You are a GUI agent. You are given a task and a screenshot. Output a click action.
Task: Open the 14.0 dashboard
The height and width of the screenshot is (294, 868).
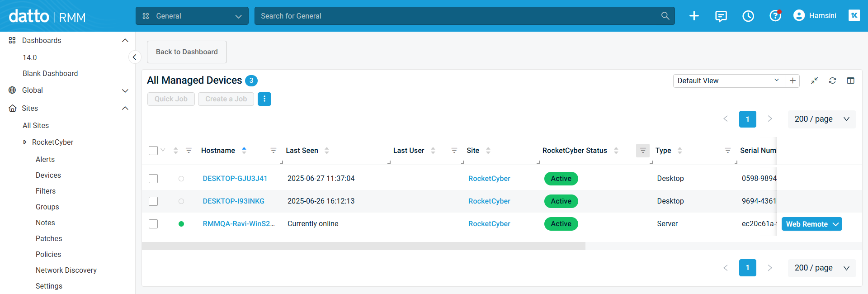(30, 58)
